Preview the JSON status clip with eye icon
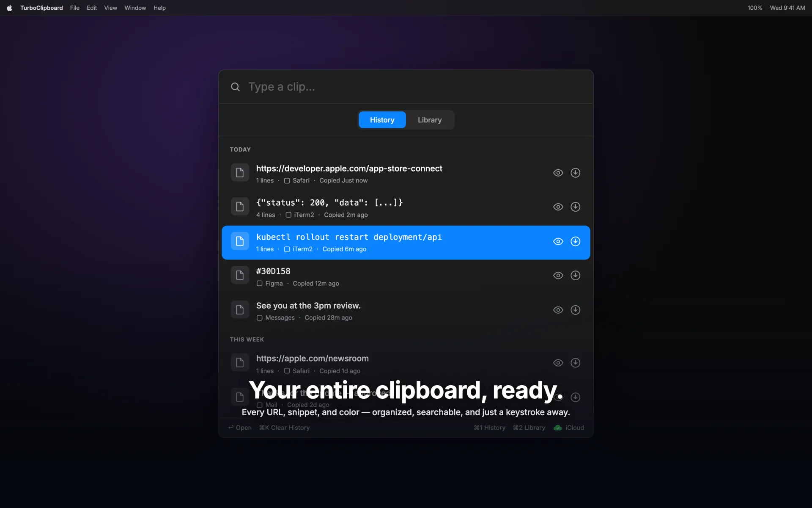812x508 pixels. click(x=558, y=207)
